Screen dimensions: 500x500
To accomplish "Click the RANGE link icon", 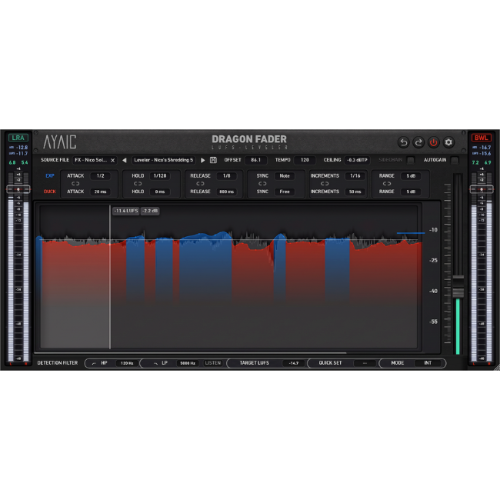I will coord(387,184).
